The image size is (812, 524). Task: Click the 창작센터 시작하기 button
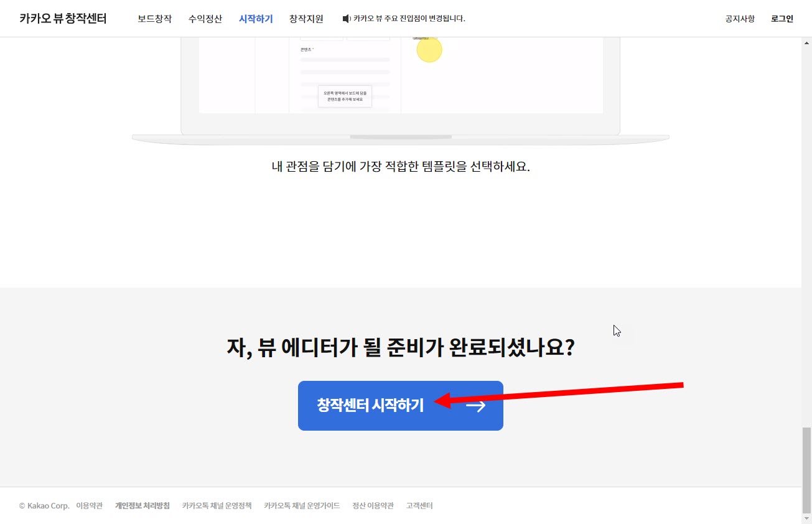pyautogui.click(x=401, y=406)
